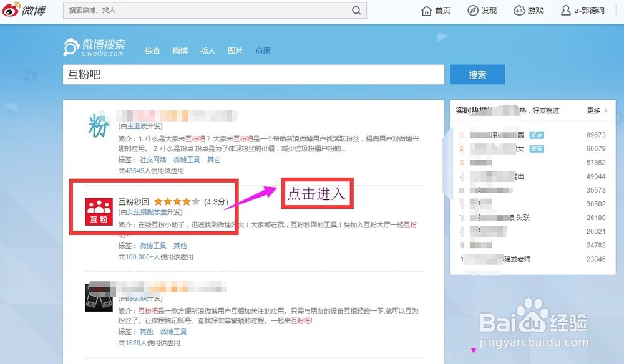This screenshot has height=364, width=624.
Task: Click the 好友 badge beside count 89673
Action: [537, 135]
